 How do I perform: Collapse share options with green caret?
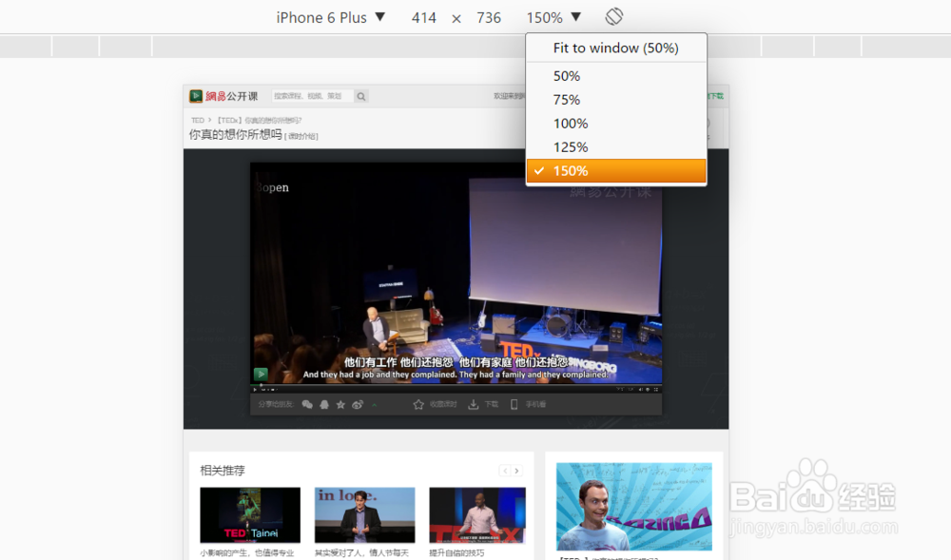[374, 405]
